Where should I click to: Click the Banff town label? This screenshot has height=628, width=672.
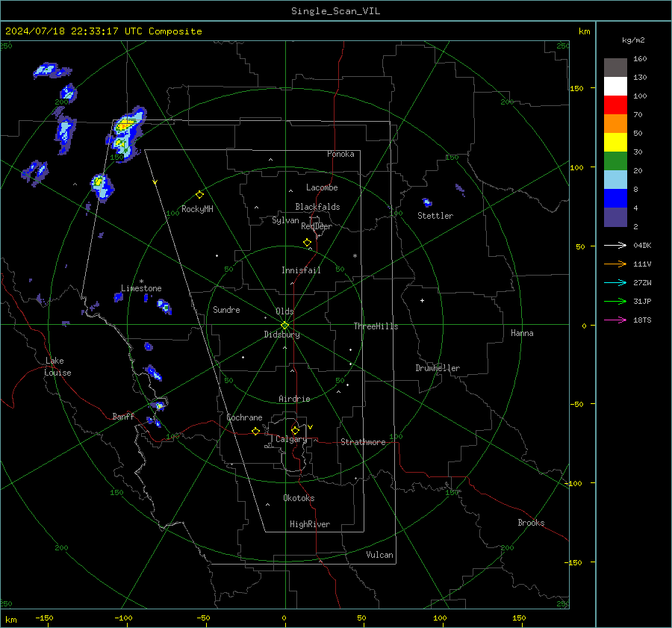pos(123,416)
